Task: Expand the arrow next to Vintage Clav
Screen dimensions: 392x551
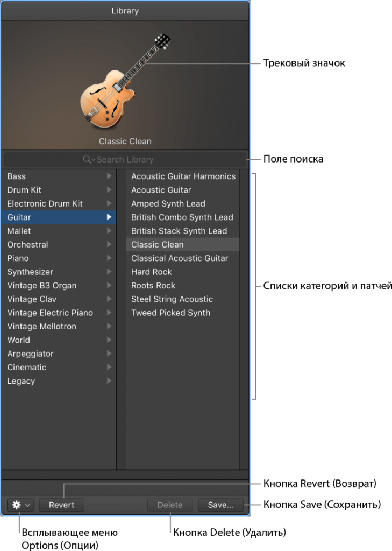Action: [x=109, y=299]
